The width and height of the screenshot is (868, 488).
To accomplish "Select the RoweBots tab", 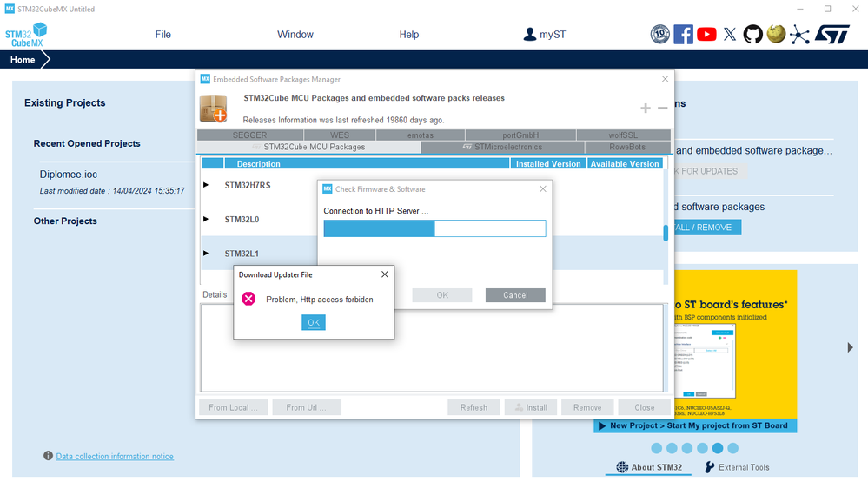I will pyautogui.click(x=627, y=147).
